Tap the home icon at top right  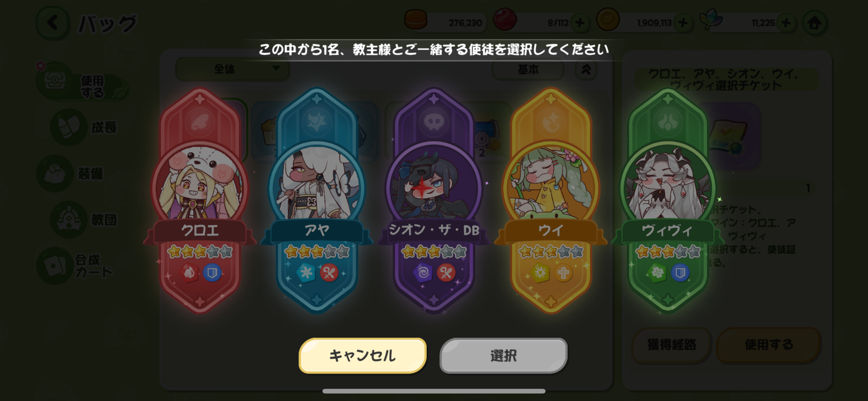[815, 23]
